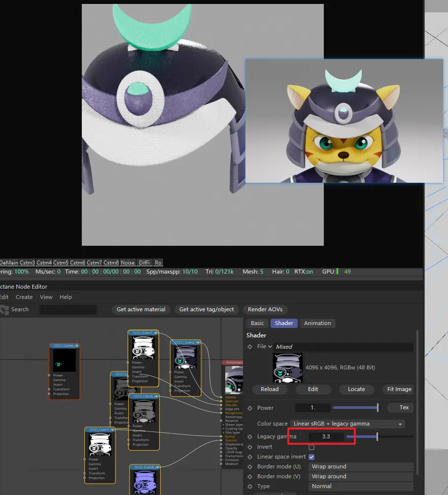Image resolution: width=448 pixels, height=495 pixels.
Task: Click Get active tag/object button
Action: [x=207, y=310]
